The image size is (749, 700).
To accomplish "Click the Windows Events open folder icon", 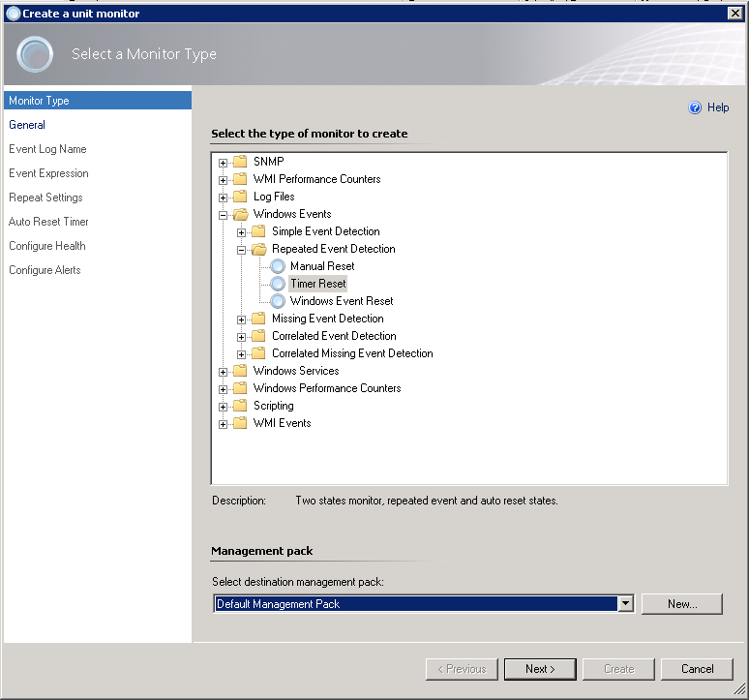I will (x=241, y=214).
